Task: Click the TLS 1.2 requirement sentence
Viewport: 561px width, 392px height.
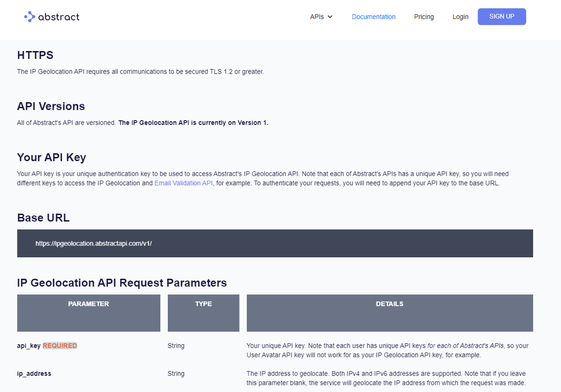Action: (x=140, y=72)
